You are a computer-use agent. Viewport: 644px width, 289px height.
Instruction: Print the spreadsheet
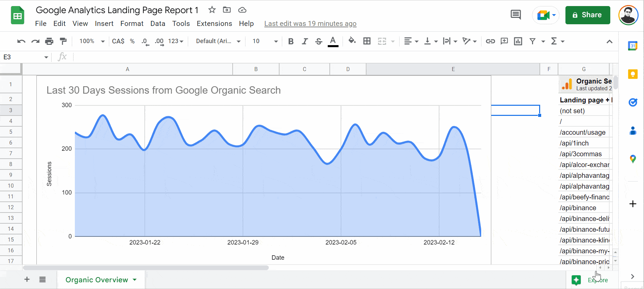(x=49, y=41)
